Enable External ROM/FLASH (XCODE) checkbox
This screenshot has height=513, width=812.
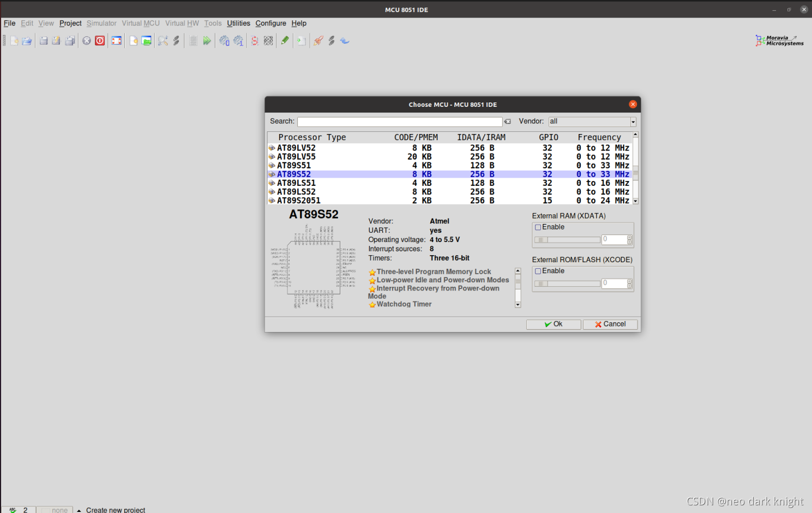pos(538,271)
